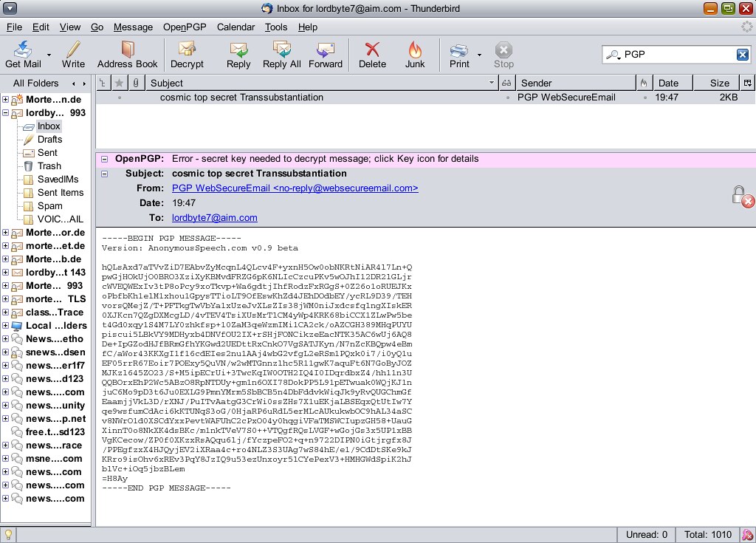Star the cosmic top secret message
The image size is (756, 543).
[117, 97]
